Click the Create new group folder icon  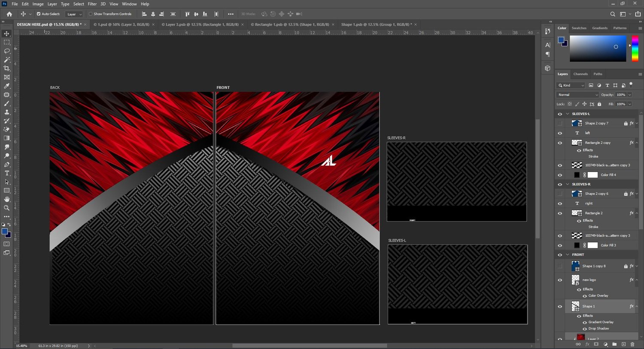[614, 344]
